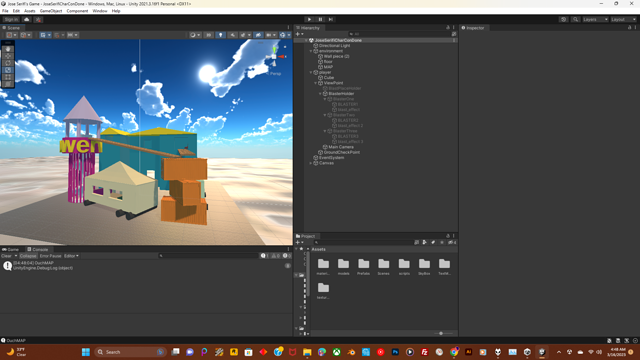
Task: Click the Inspector panel lock icon
Action: [x=629, y=27]
